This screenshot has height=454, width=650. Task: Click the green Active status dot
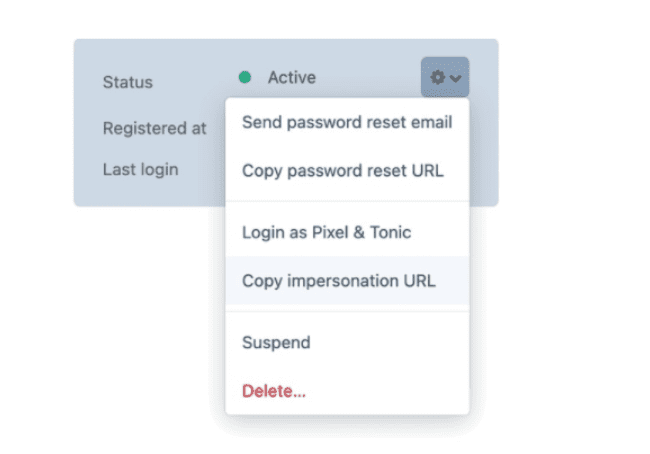click(x=245, y=77)
